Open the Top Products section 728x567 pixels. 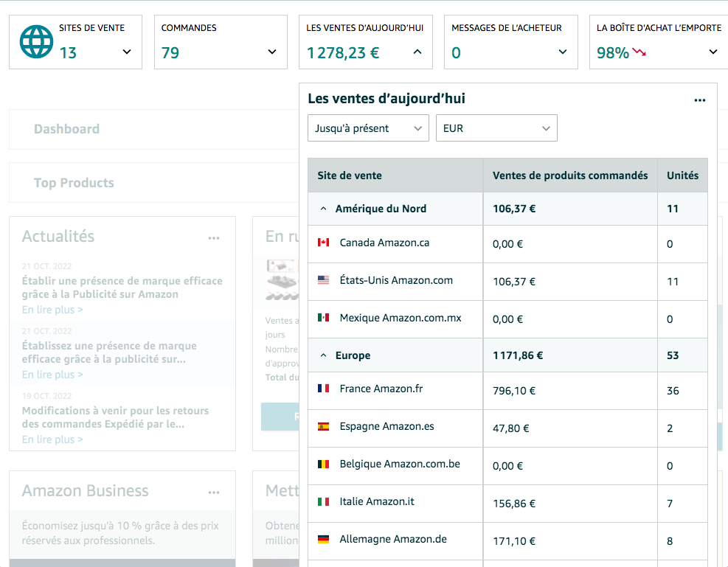pos(74,183)
